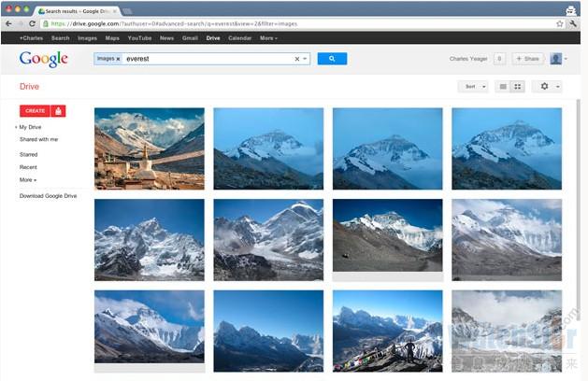Open the temple and mountain photo thumbnail

click(149, 148)
